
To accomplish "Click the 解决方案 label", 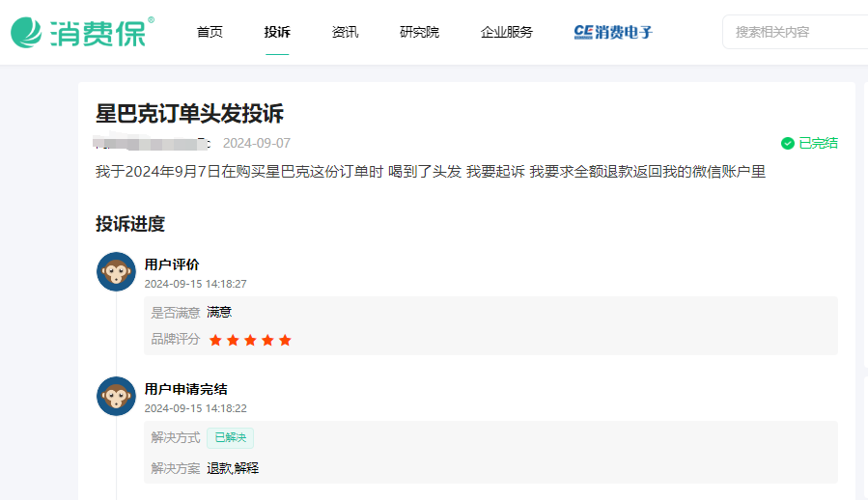I will click(175, 468).
